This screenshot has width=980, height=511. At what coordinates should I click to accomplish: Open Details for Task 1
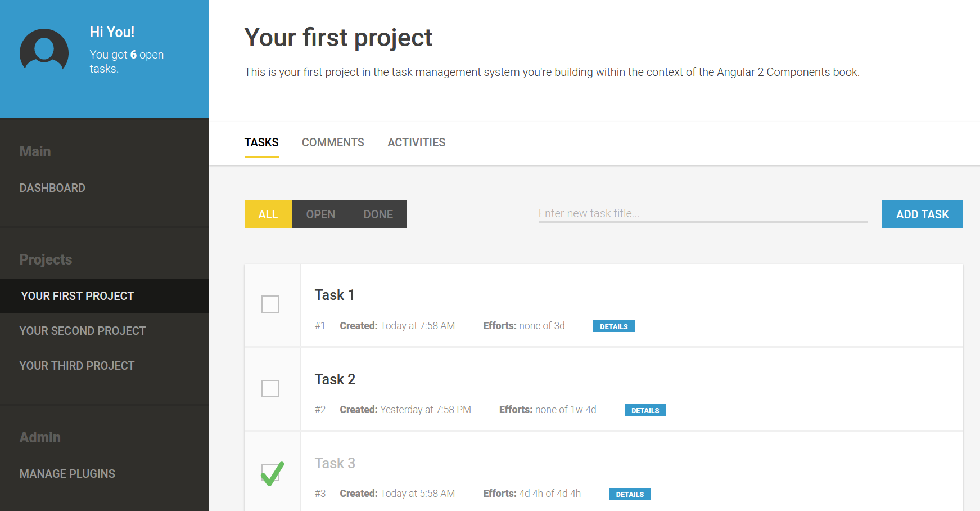[613, 326]
